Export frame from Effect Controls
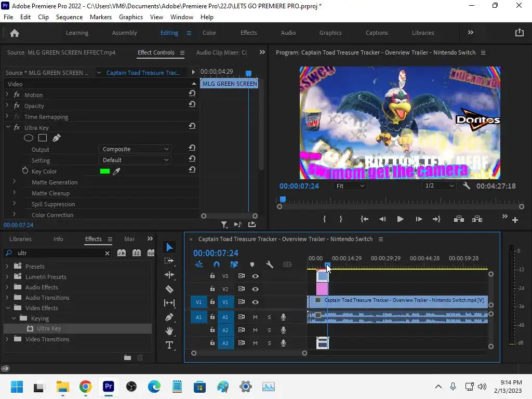This screenshot has height=399, width=532. pos(252,224)
